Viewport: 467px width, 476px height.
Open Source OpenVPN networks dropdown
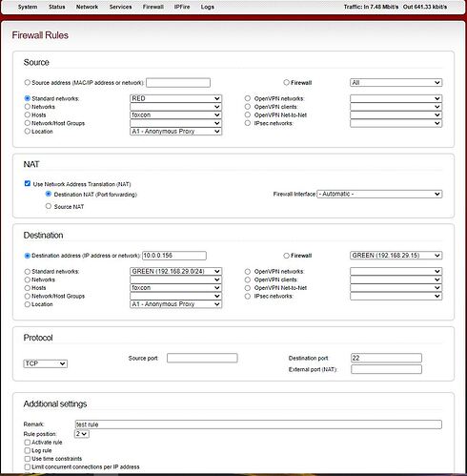point(396,98)
